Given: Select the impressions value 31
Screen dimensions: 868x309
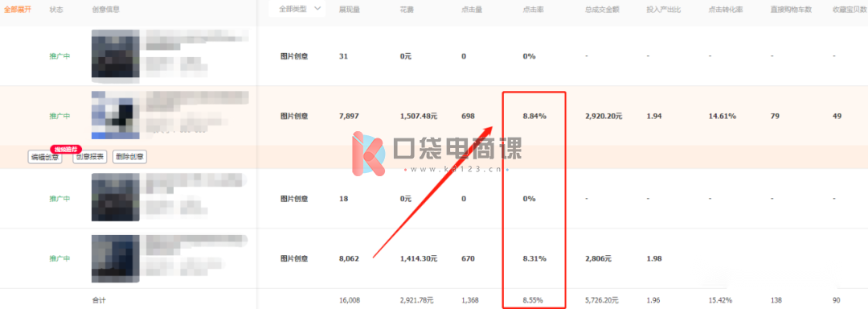Looking at the screenshot, I should (343, 56).
